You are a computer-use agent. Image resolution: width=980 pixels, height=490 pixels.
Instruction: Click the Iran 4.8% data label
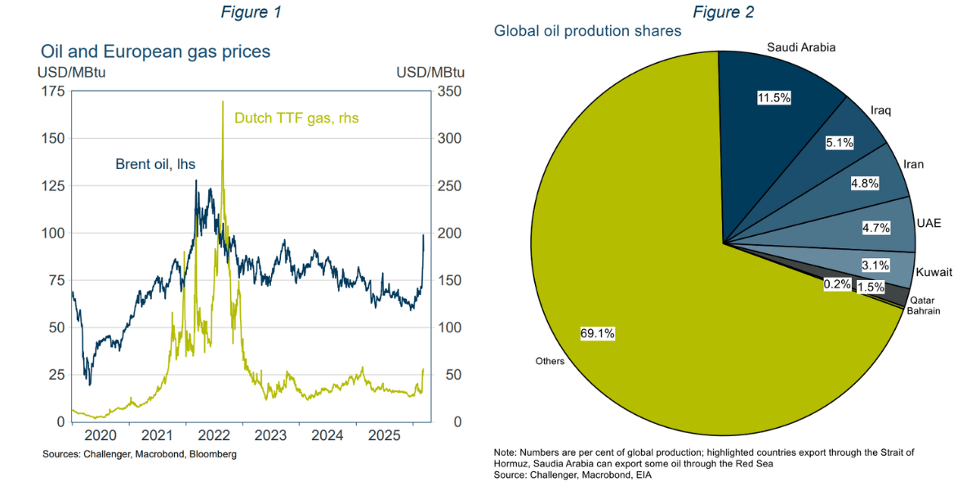click(x=864, y=184)
